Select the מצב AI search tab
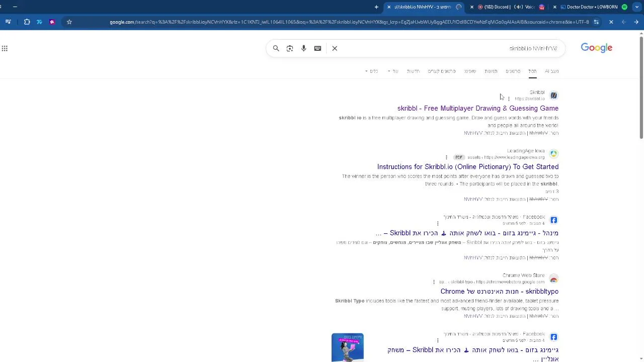 tap(552, 71)
